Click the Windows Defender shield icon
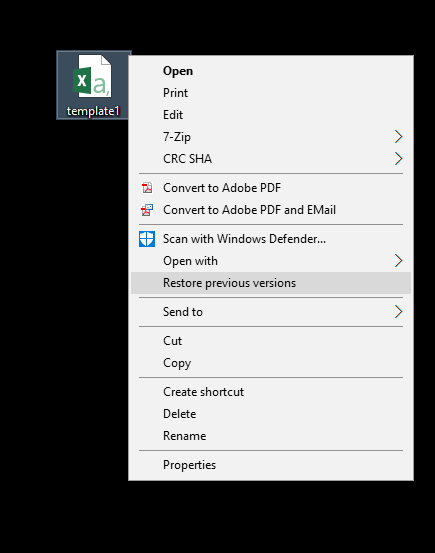 [147, 239]
